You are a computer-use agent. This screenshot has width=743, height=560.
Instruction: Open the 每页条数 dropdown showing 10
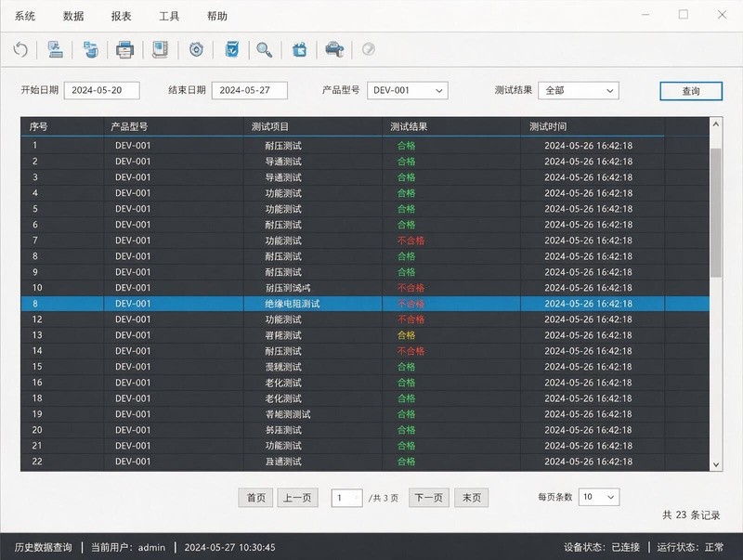click(599, 497)
